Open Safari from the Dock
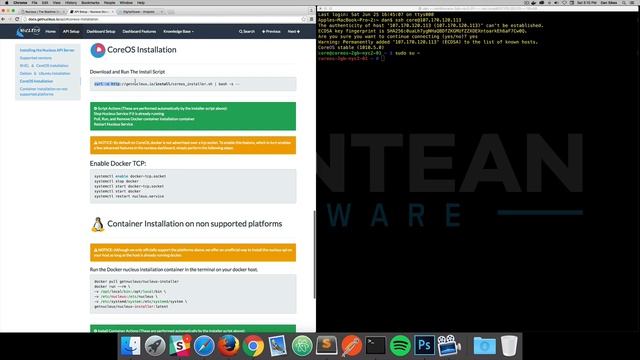Viewport: 640px width, 360px height. coord(204,346)
